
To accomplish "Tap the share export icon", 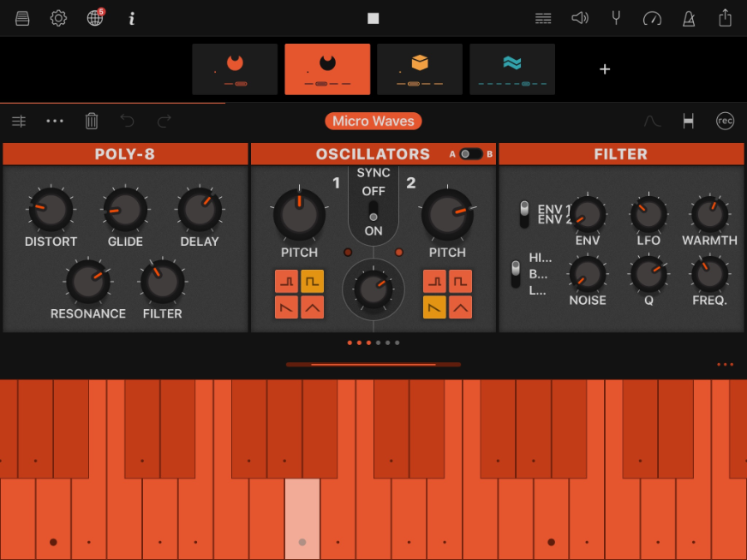I will 726,18.
